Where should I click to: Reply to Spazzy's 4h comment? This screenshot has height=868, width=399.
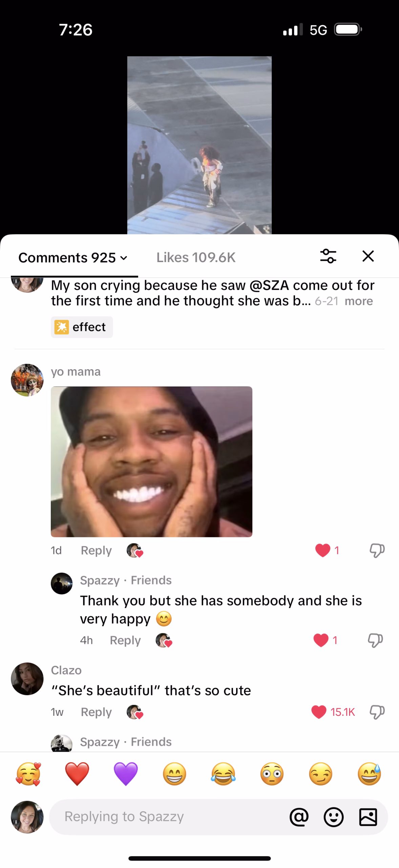(x=125, y=640)
